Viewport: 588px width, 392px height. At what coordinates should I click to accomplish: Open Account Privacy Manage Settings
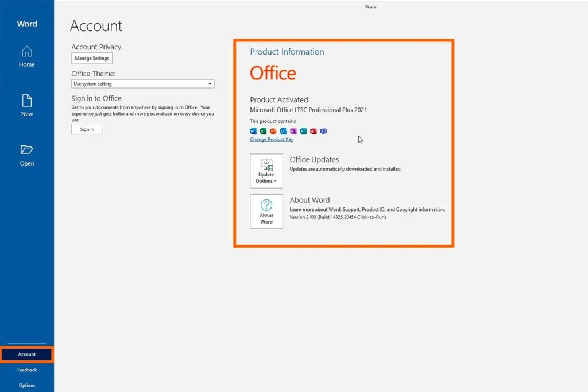pos(92,58)
